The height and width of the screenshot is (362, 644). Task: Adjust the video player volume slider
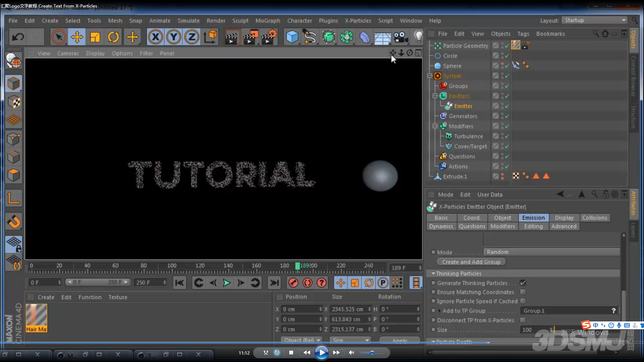pos(372,352)
